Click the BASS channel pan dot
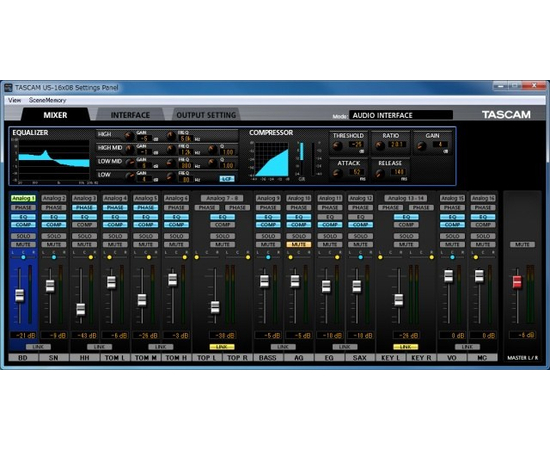 click(x=268, y=257)
